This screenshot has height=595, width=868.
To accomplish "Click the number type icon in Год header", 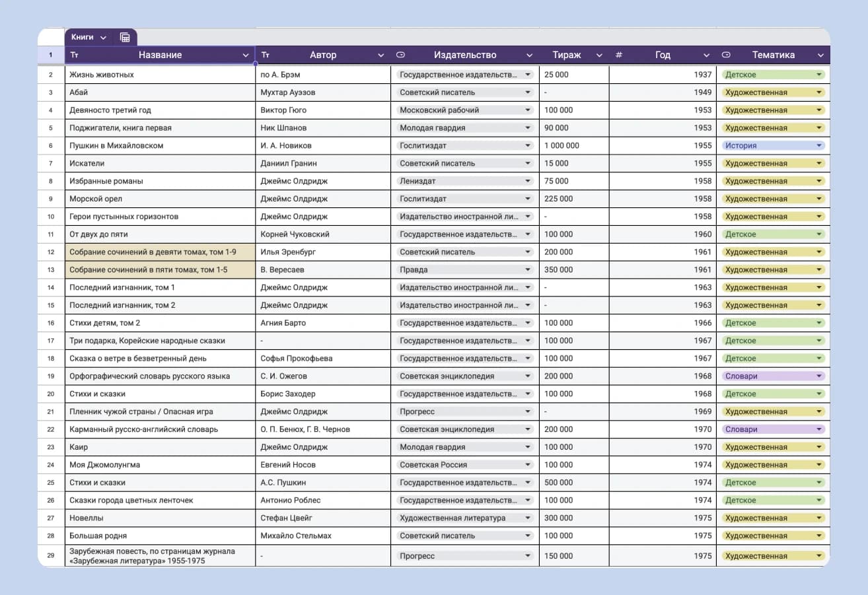I will click(619, 55).
